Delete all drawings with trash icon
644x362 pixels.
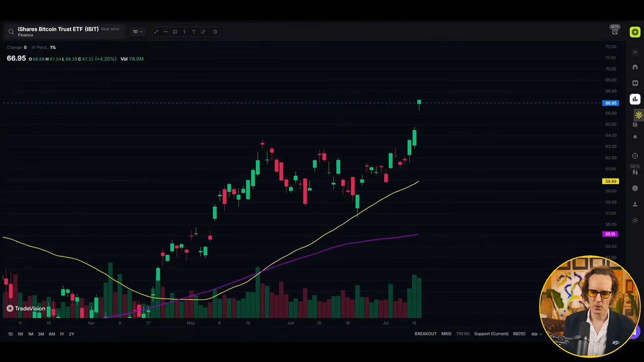(x=215, y=31)
